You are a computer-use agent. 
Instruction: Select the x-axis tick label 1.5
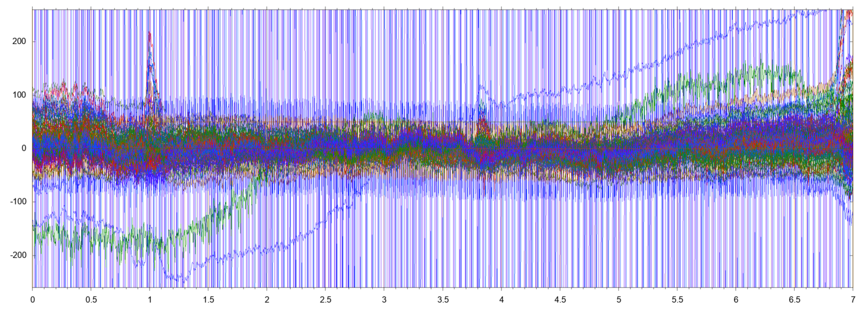pos(208,299)
